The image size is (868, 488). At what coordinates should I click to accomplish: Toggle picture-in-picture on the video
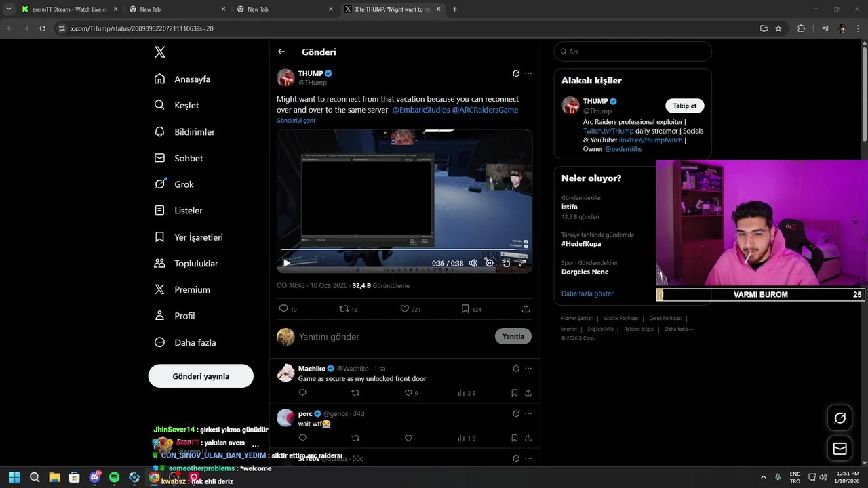(506, 263)
